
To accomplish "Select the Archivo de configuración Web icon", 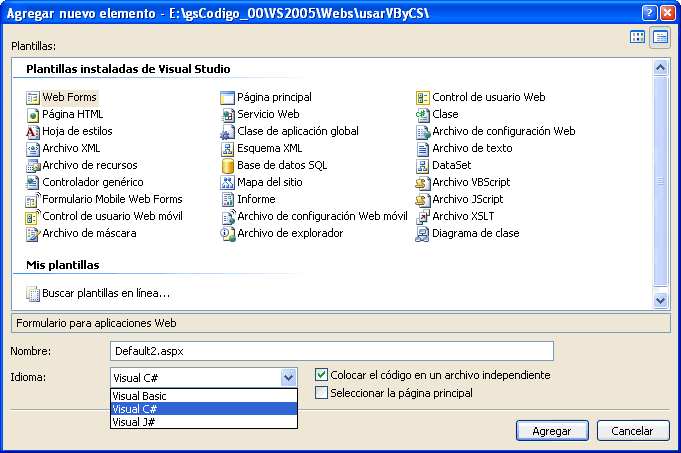I will pos(423,132).
